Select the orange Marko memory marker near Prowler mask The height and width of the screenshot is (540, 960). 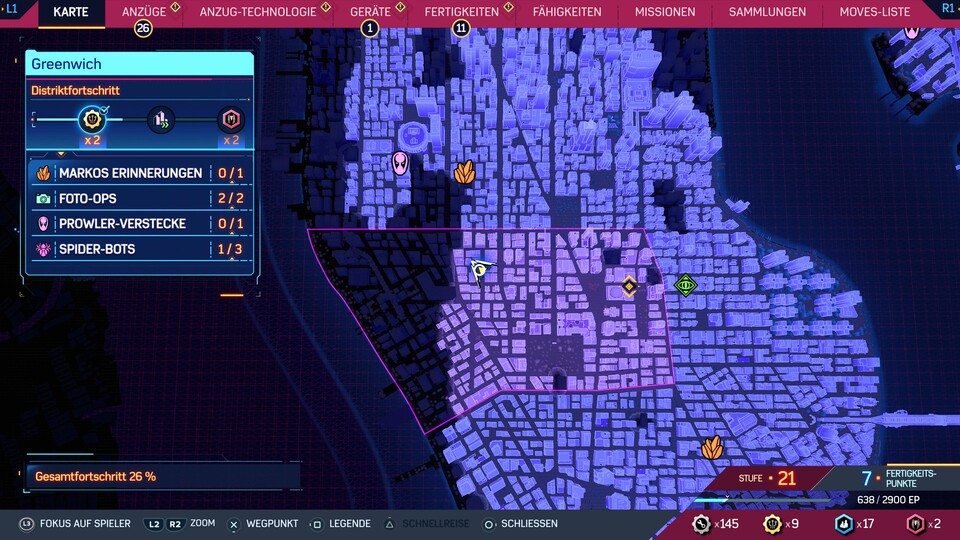click(465, 172)
